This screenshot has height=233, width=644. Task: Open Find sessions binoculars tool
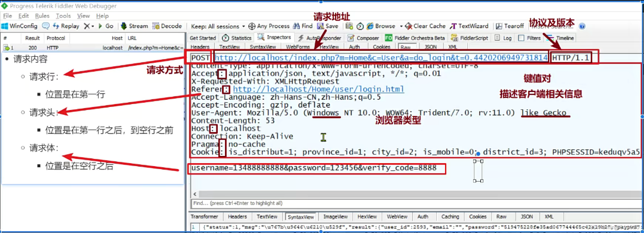tap(303, 26)
